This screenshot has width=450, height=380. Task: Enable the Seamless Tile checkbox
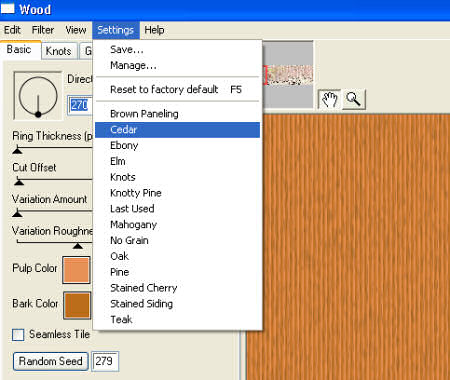coord(18,335)
